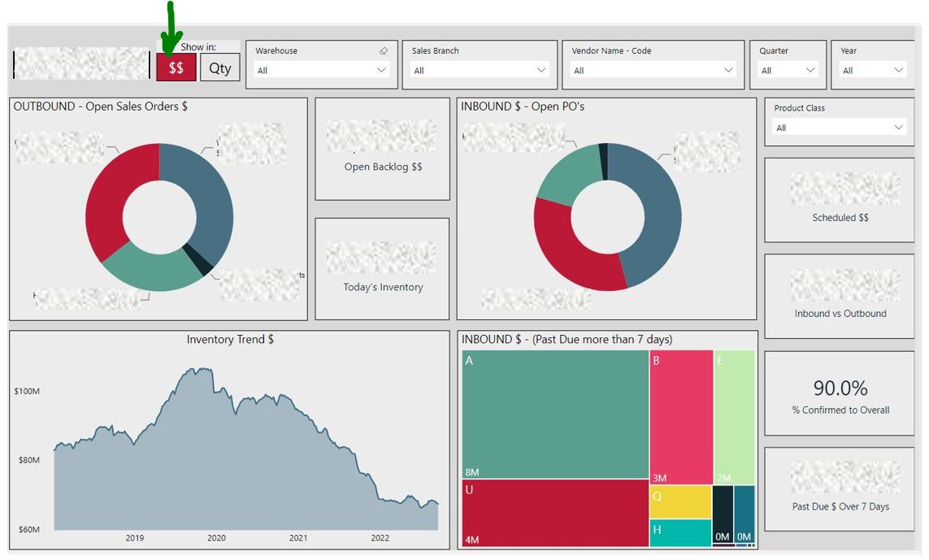The height and width of the screenshot is (560, 929).
Task: Click the OUTBOUND - Open Sales Orders $ title
Action: (x=100, y=106)
